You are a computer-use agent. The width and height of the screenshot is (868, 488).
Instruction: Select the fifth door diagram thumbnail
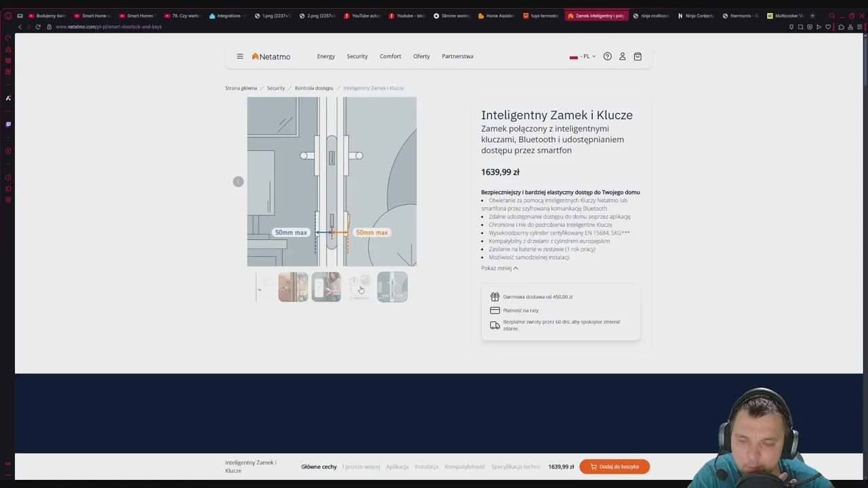392,287
